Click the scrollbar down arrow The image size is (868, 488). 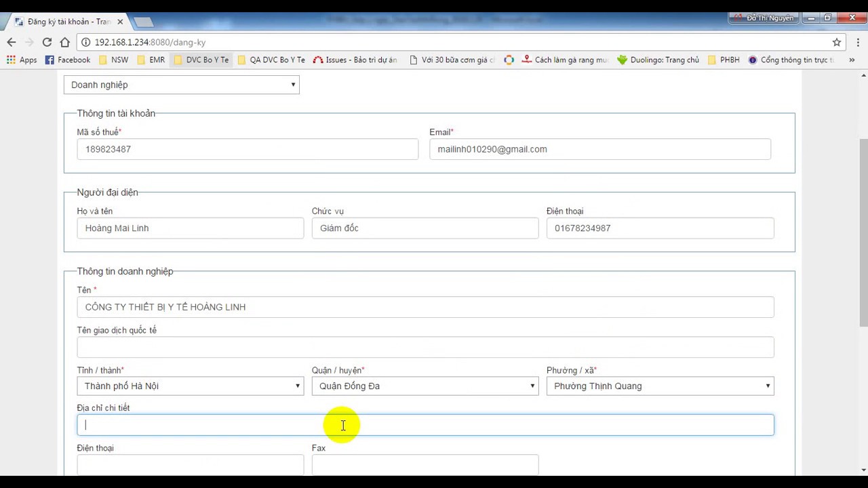(863, 470)
